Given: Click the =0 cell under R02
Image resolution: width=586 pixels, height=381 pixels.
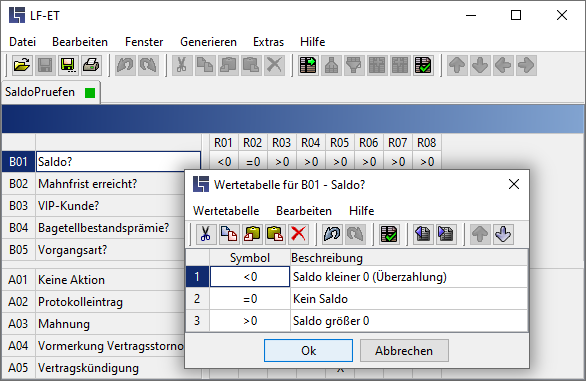Looking at the screenshot, I should (x=253, y=162).
